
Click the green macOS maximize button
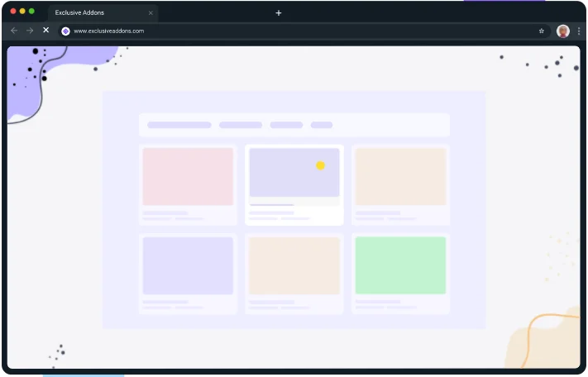pyautogui.click(x=32, y=12)
